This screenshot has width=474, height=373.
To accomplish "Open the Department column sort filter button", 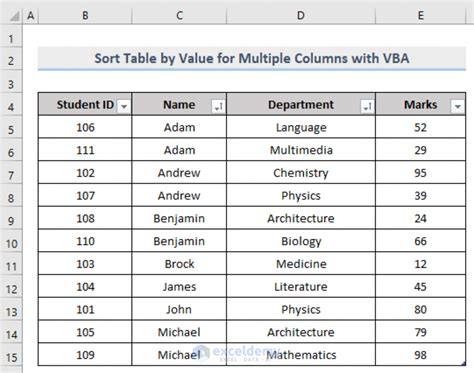I will tap(367, 107).
